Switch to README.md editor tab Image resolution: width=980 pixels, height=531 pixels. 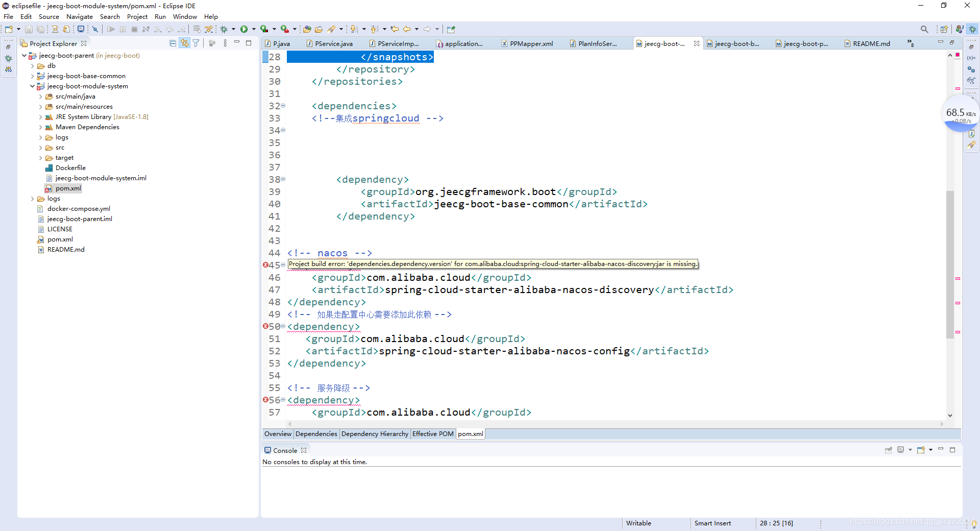pyautogui.click(x=867, y=43)
